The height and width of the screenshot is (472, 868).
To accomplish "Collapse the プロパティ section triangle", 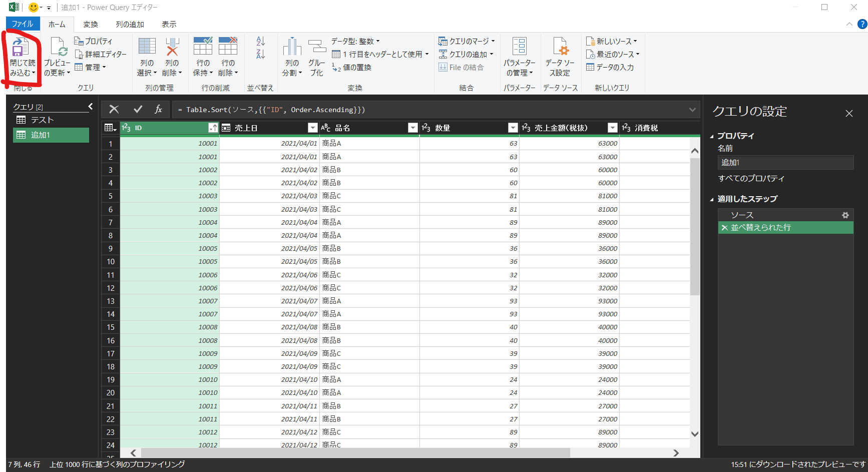I will pos(712,136).
